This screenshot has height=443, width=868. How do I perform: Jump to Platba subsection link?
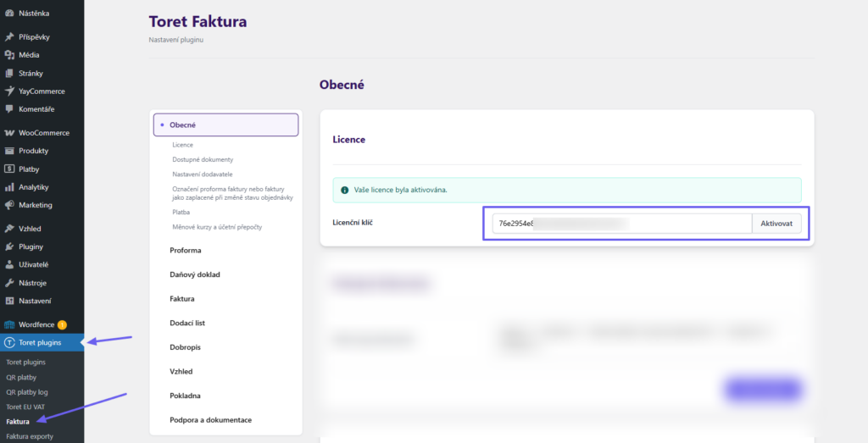[x=181, y=212]
